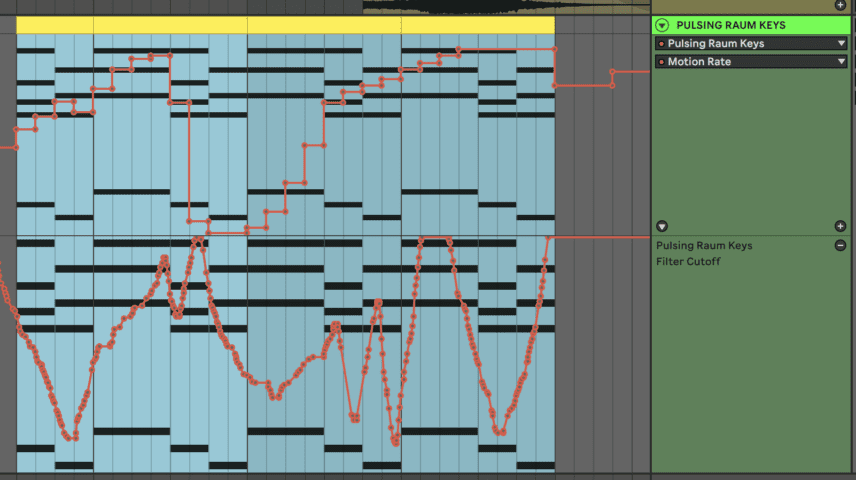Collapse the PULSING RAUM KEYS track fold arrow
The width and height of the screenshot is (856, 480).
coord(662,25)
